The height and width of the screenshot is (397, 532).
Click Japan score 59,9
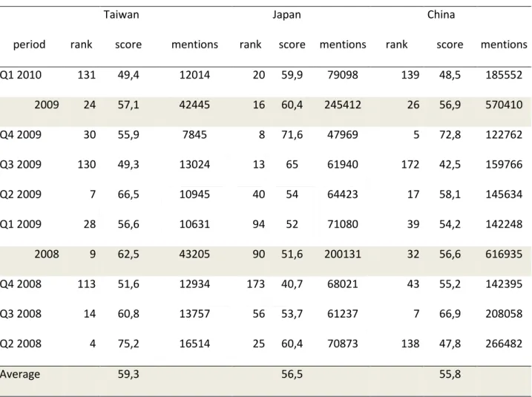coord(292,75)
